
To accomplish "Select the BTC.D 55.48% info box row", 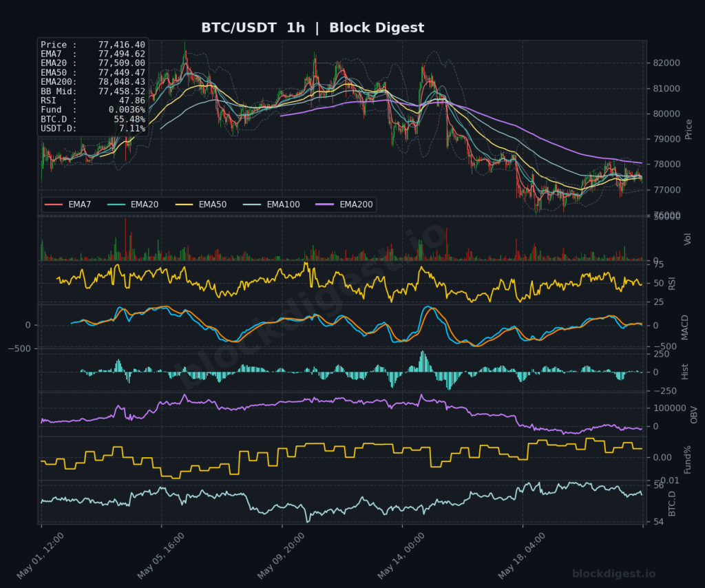I will [x=93, y=119].
